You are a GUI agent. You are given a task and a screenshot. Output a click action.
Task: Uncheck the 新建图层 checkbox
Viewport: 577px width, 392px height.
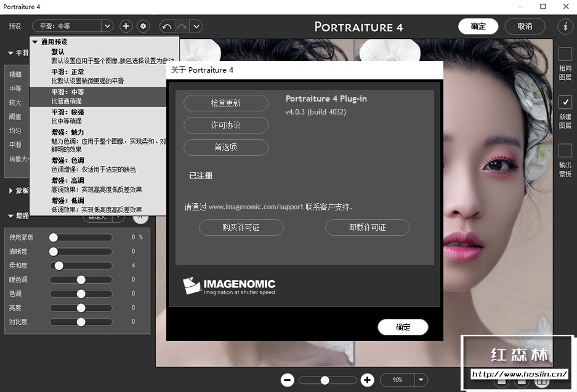[x=564, y=103]
